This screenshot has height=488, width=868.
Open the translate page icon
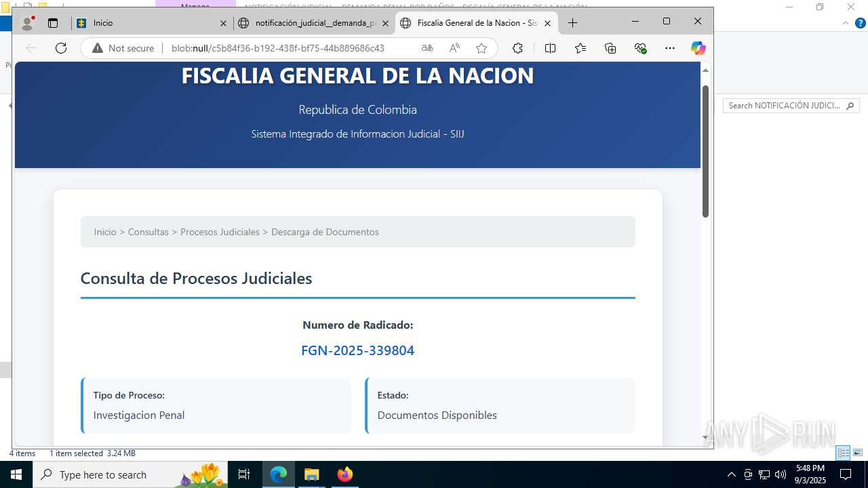point(427,48)
